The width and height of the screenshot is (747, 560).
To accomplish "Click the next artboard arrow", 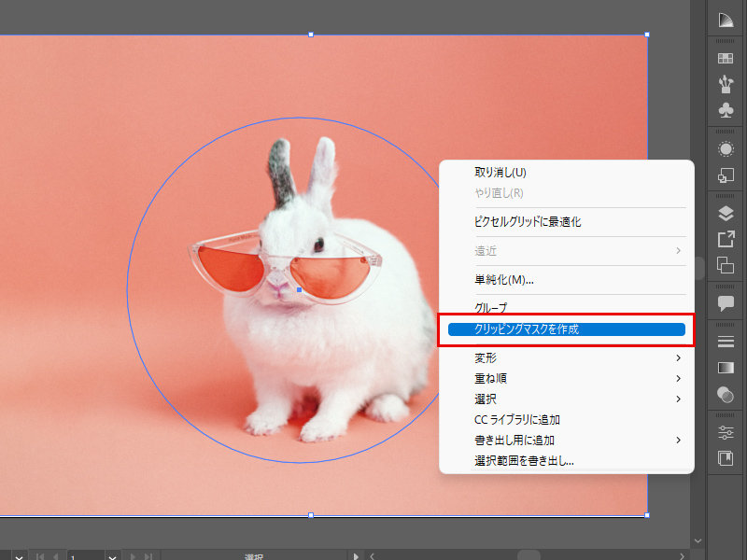I will pyautogui.click(x=134, y=553).
